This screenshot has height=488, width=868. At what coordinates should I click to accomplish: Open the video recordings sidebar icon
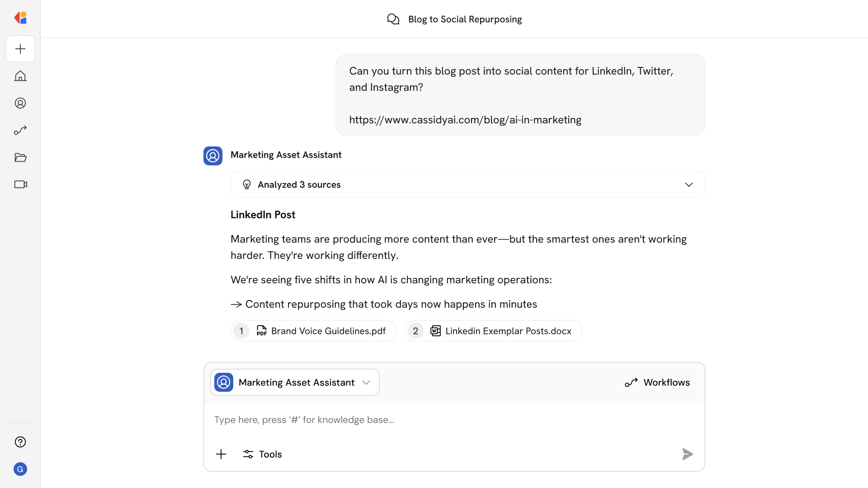[20, 184]
